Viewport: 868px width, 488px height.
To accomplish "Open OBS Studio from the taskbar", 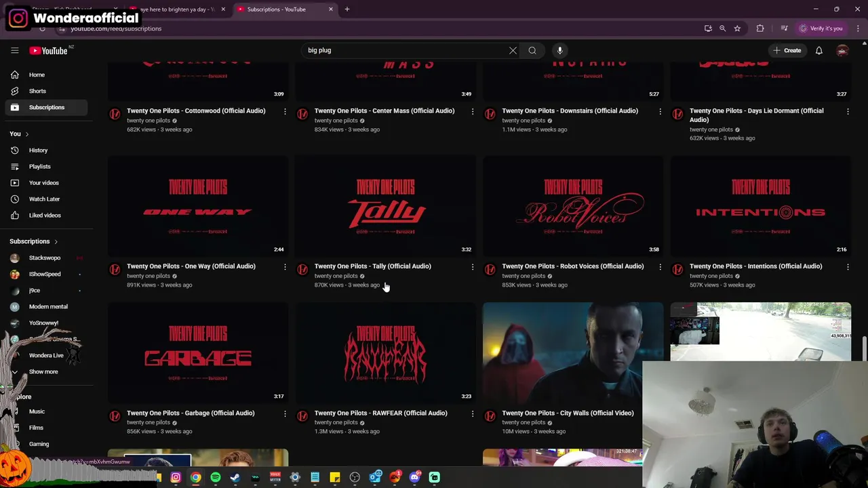I will (355, 477).
